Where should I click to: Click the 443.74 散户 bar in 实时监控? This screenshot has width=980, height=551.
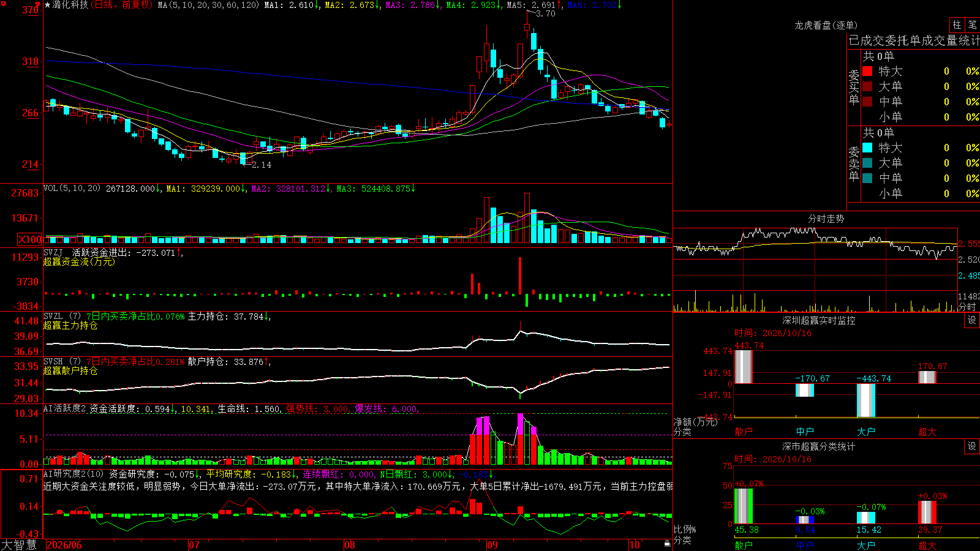[x=743, y=367]
